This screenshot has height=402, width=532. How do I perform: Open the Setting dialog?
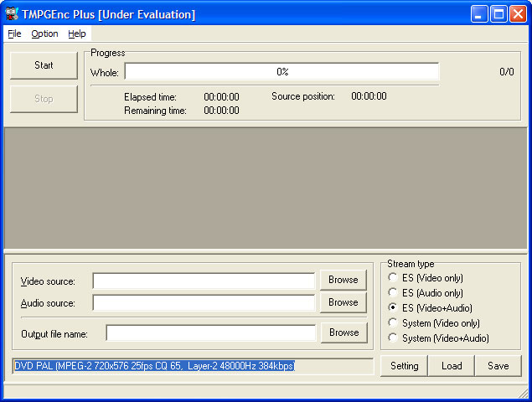(x=404, y=366)
